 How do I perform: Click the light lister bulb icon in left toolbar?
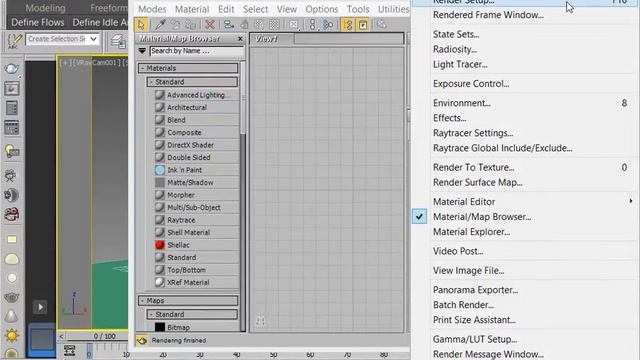[11, 151]
